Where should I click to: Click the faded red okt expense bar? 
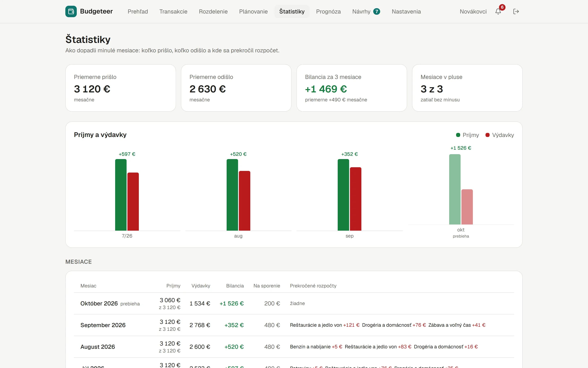tap(467, 207)
